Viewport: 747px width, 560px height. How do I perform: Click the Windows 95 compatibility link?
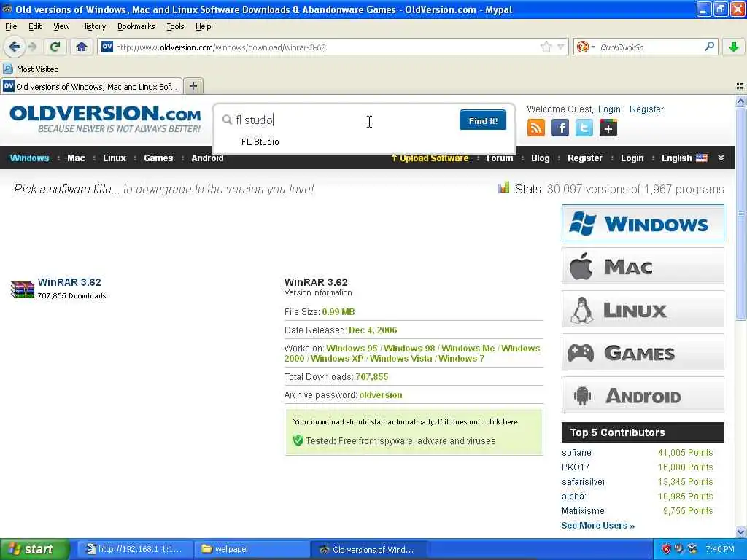tap(352, 349)
